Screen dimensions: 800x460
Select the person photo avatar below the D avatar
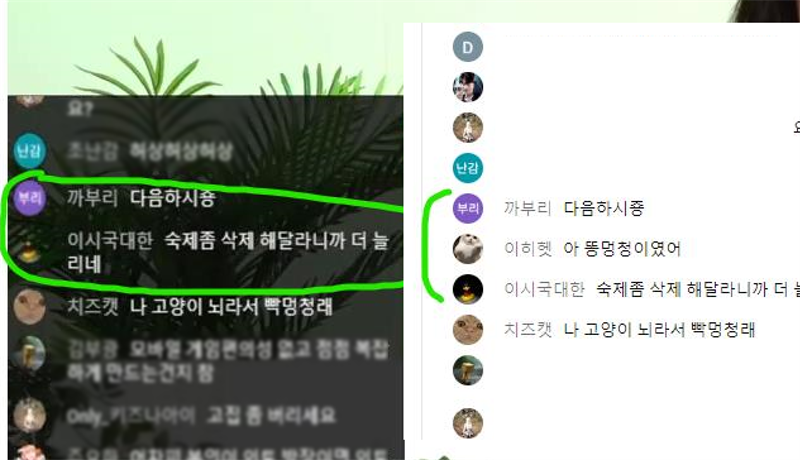pos(468,87)
